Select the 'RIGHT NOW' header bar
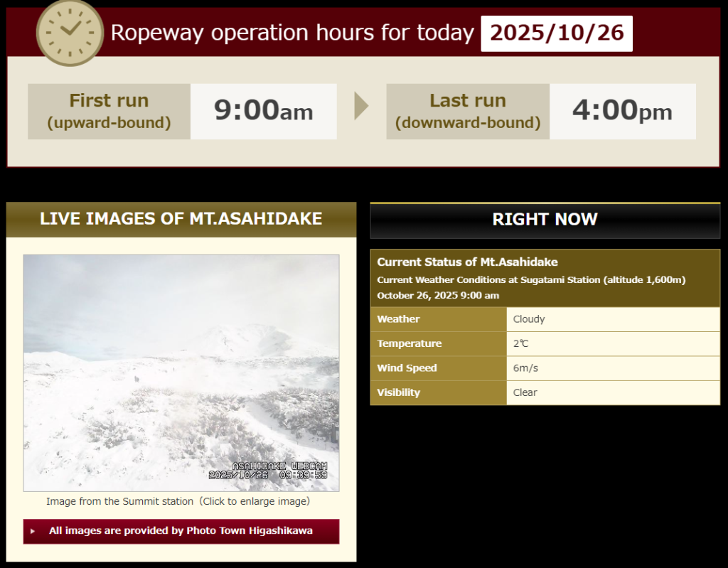This screenshot has width=728, height=568. (x=545, y=220)
